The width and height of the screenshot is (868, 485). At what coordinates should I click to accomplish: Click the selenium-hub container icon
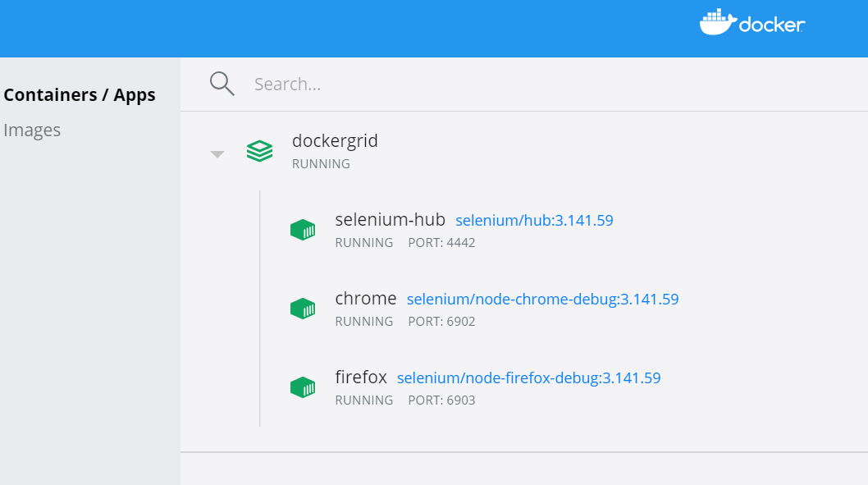(303, 230)
